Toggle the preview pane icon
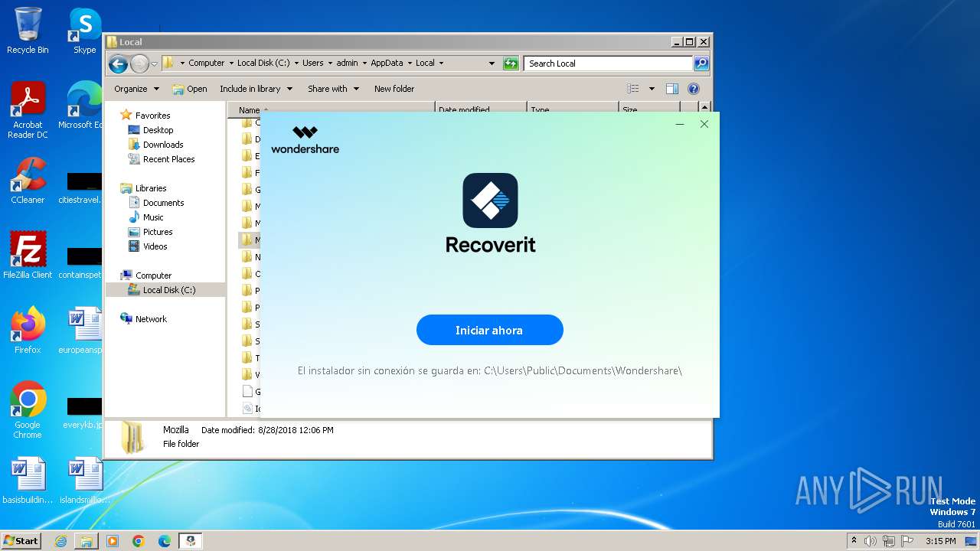The width and height of the screenshot is (980, 551). 672,89
